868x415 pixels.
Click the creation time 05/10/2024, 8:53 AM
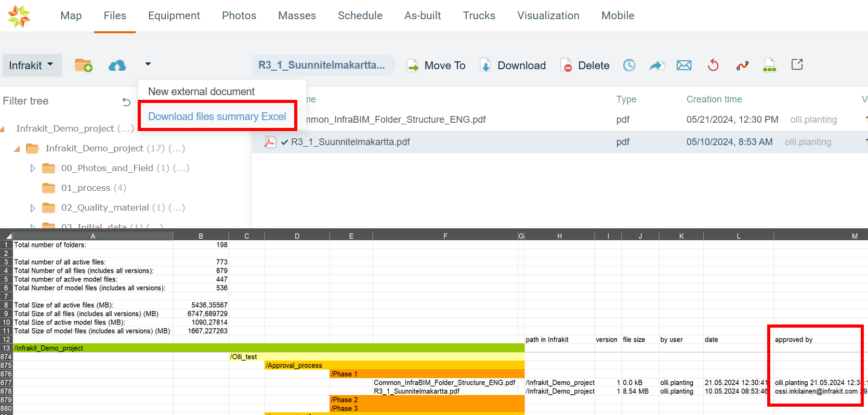[730, 142]
